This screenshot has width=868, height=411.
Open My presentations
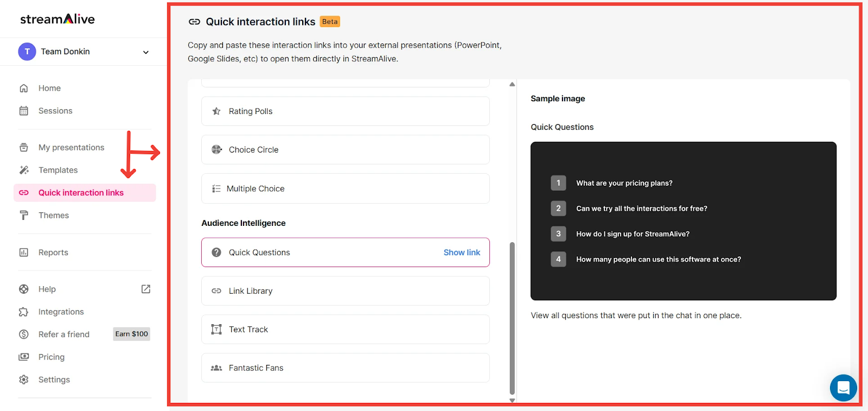pos(71,147)
